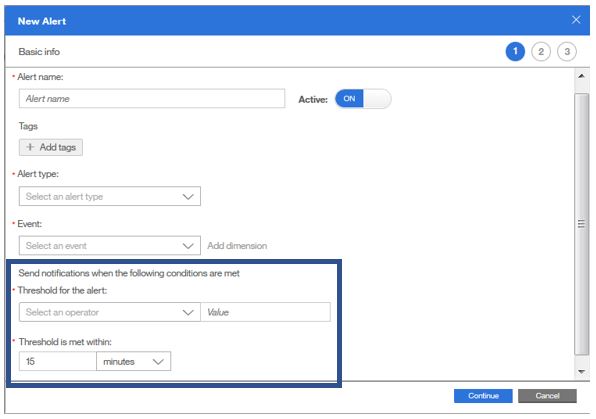The width and height of the screenshot is (596, 419).
Task: Click scrollbar down arrow
Action: point(581,371)
